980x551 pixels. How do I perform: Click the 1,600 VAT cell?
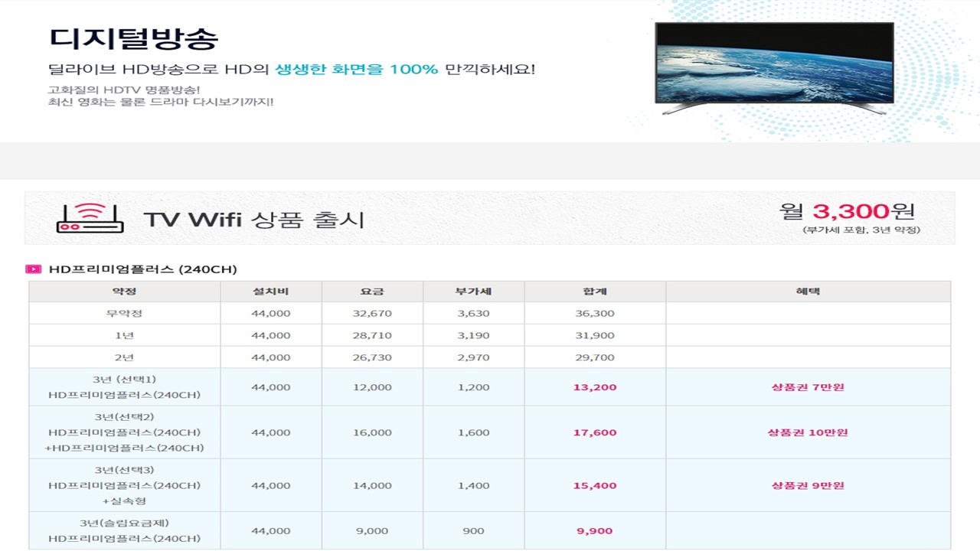pos(473,432)
